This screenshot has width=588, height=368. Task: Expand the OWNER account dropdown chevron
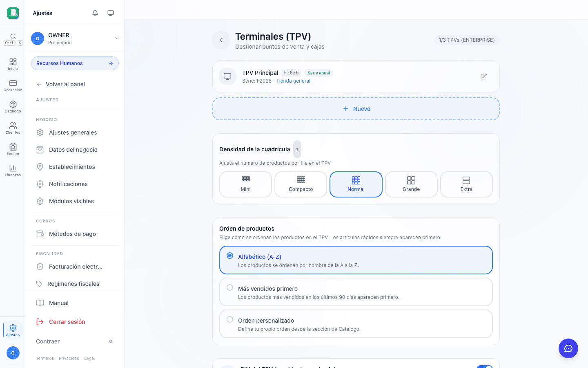coord(117,38)
